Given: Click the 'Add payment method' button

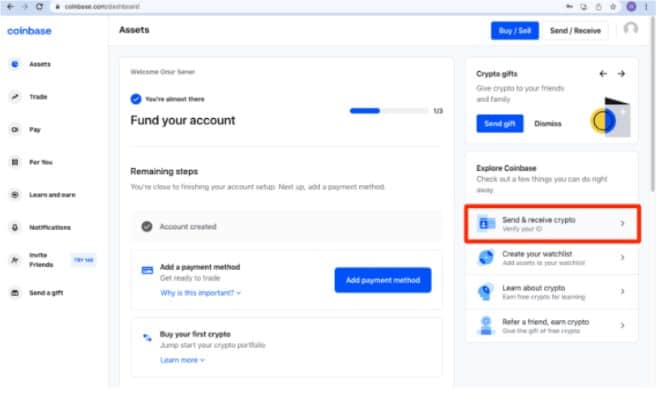Looking at the screenshot, I should [x=383, y=280].
